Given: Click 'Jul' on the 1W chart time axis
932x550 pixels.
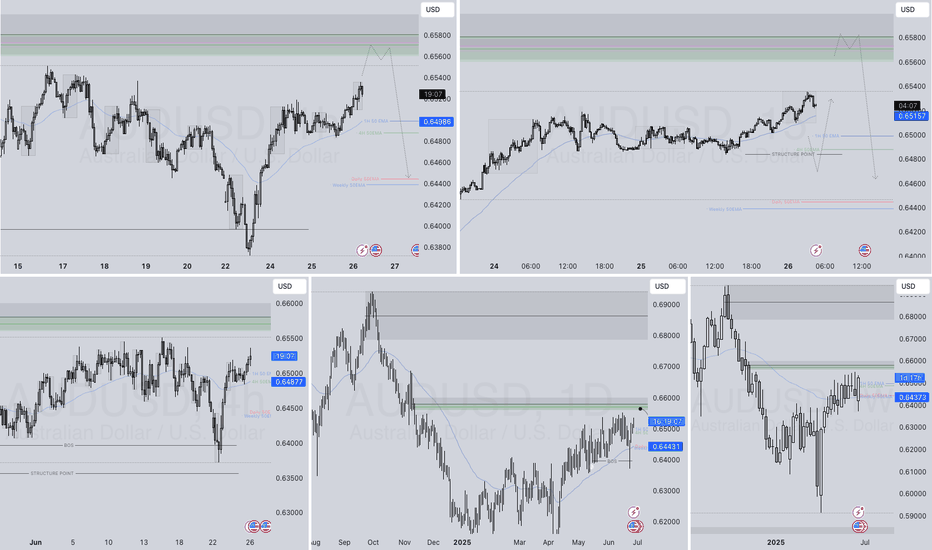Looking at the screenshot, I should click(865, 542).
